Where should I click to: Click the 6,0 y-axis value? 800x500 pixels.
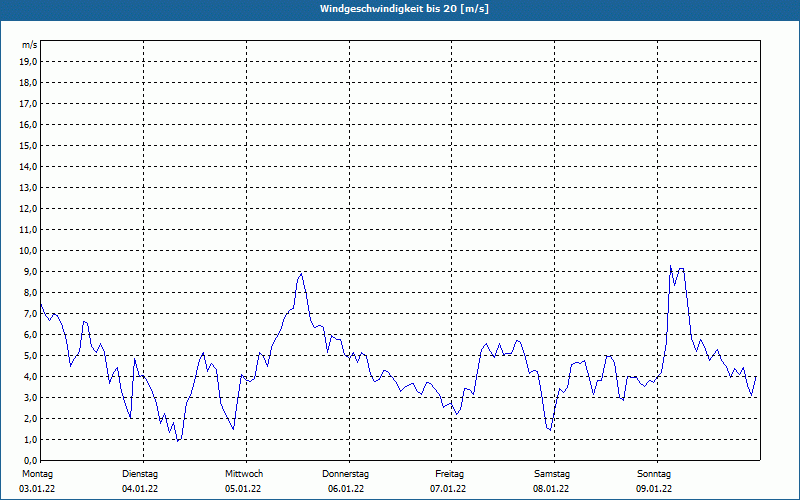pos(30,335)
